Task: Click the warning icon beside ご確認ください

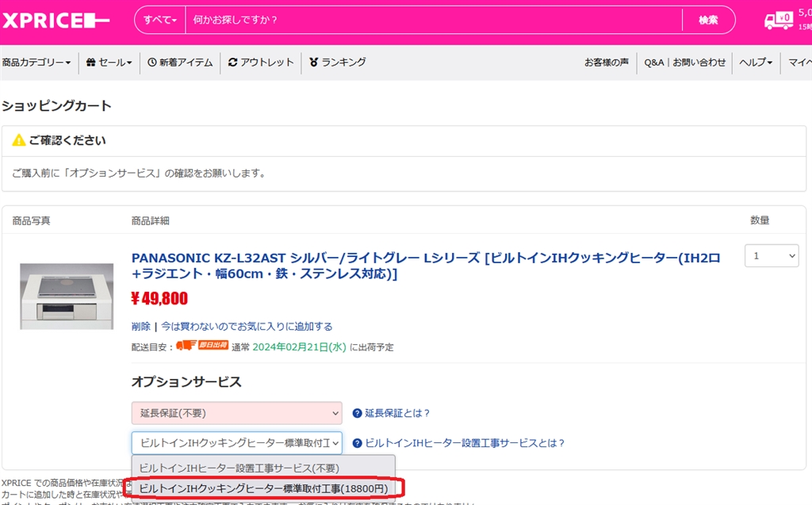Action: [x=19, y=140]
